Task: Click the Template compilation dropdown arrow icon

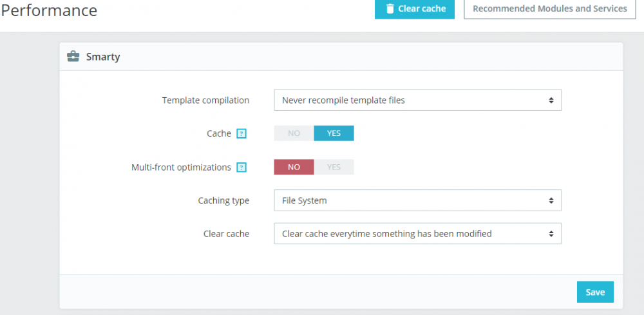Action: [x=551, y=100]
